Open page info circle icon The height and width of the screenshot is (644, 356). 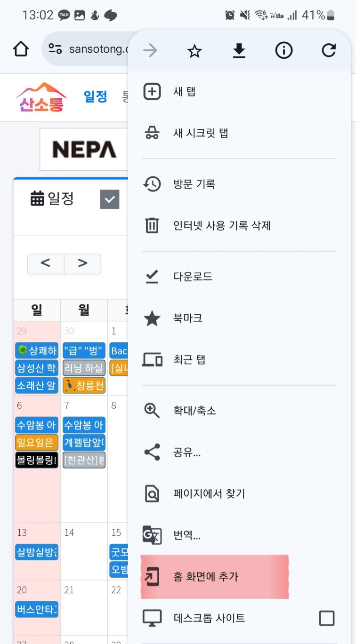coord(284,51)
